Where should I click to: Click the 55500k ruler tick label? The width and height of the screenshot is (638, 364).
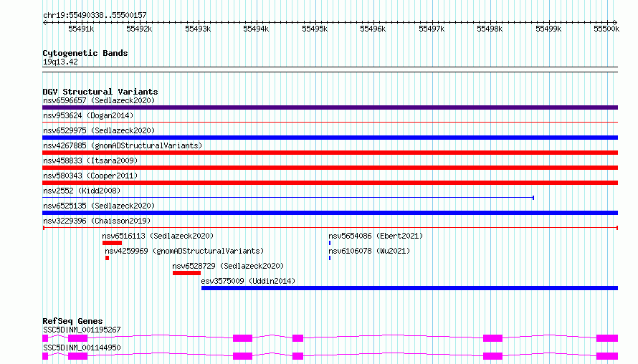coord(606,29)
